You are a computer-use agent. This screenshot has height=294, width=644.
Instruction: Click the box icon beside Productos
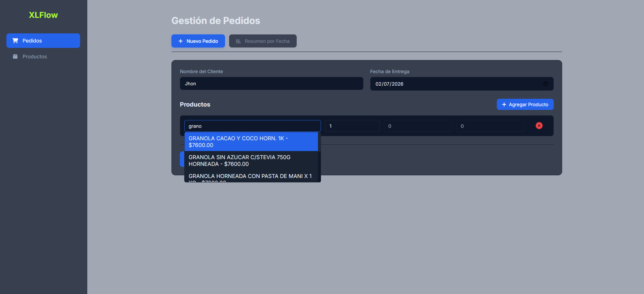(15, 56)
